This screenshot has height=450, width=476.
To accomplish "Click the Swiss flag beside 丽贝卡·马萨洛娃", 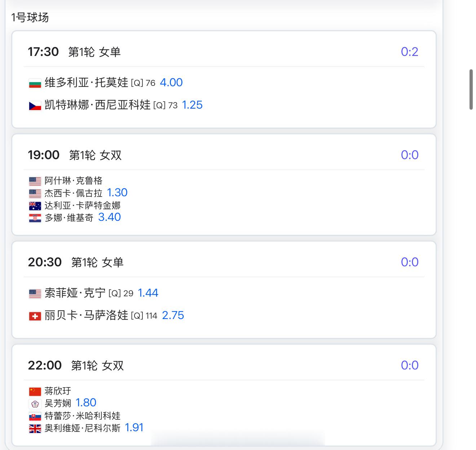I will pyautogui.click(x=35, y=316).
